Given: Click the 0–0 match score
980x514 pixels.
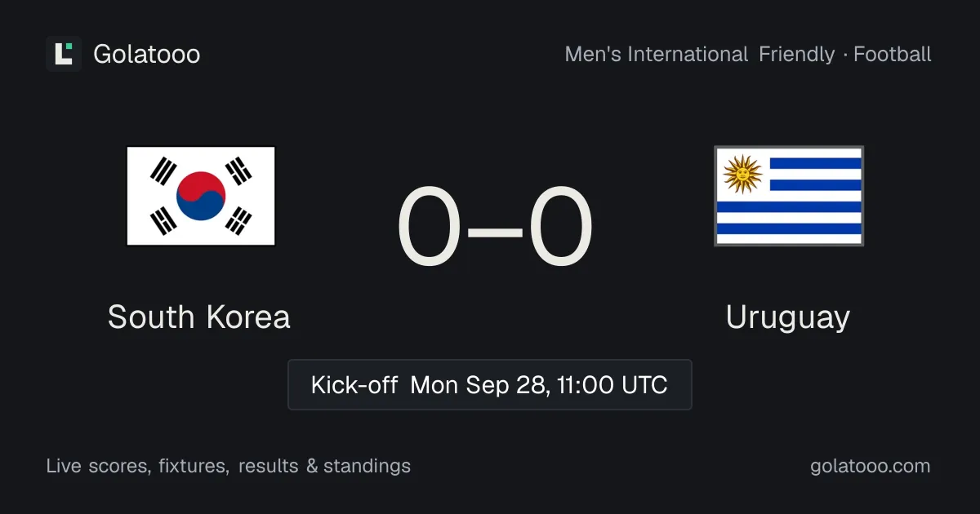Looking at the screenshot, I should [495, 228].
